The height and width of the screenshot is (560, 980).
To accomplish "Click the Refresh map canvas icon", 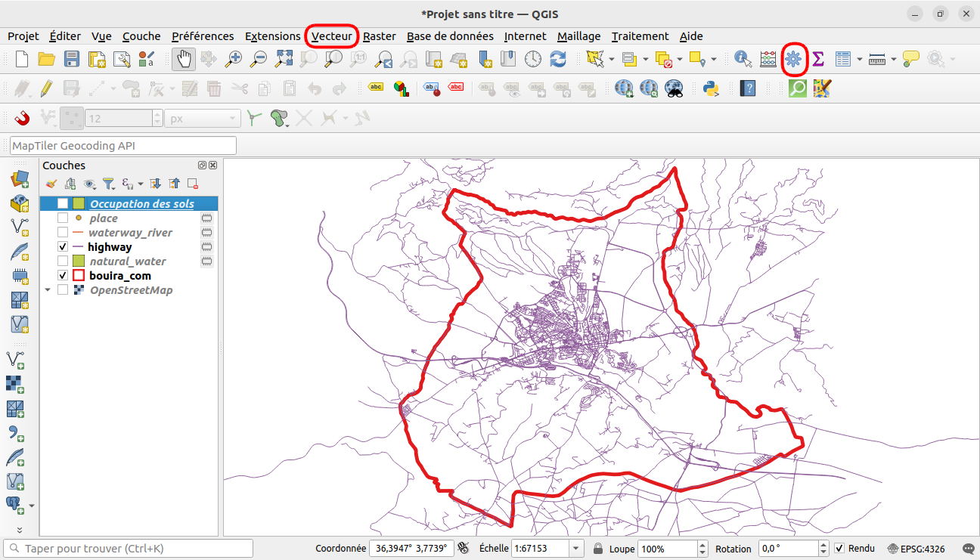I will pos(558,59).
